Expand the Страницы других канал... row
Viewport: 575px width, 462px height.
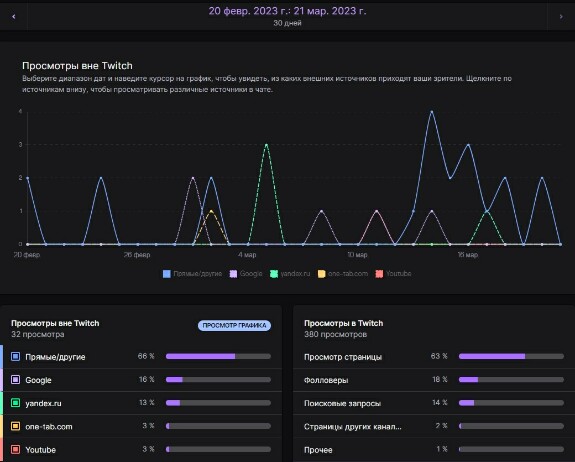(434, 426)
